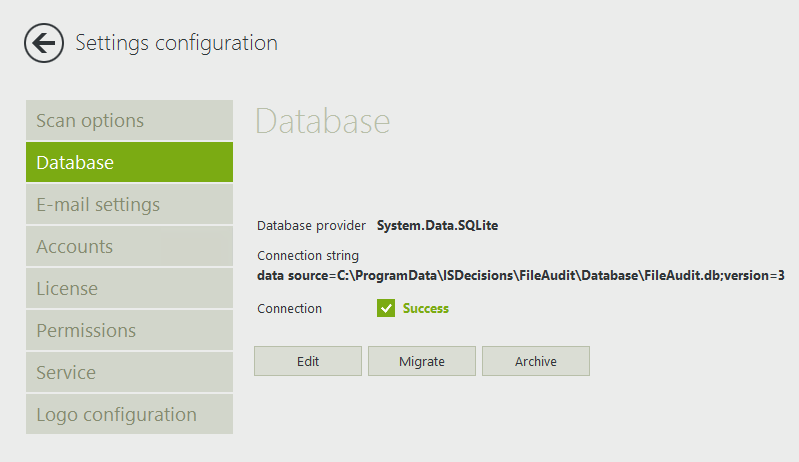799x462 pixels.
Task: Switch to the License page
Action: (129, 288)
